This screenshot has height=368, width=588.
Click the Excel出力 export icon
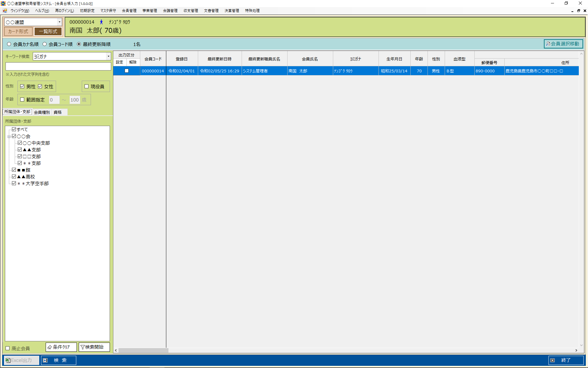(x=8, y=360)
